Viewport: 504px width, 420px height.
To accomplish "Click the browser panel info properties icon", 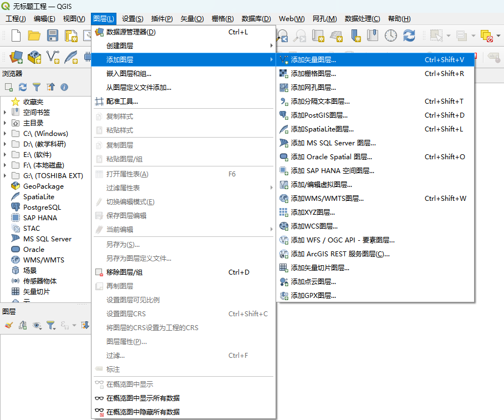I will pyautogui.click(x=64, y=87).
